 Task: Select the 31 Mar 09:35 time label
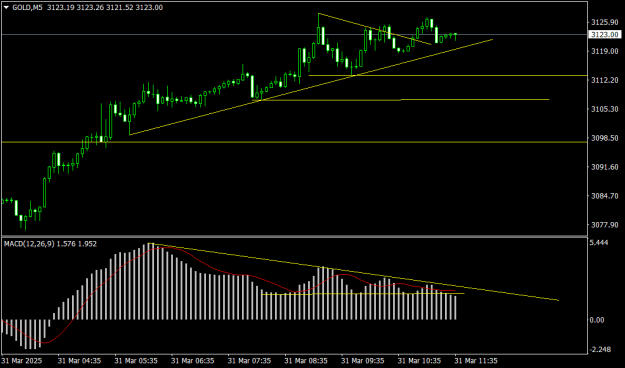363,361
